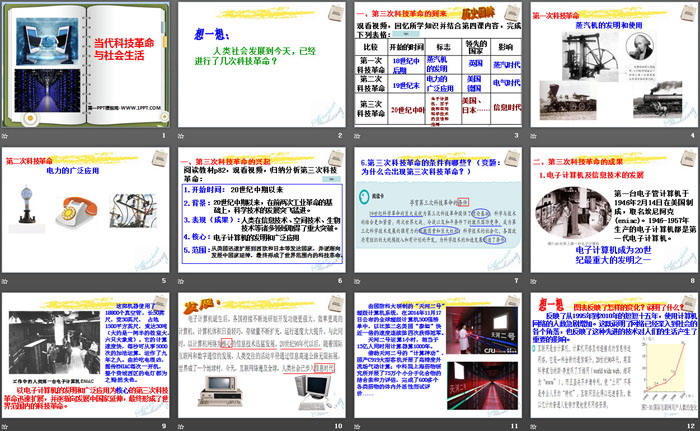Open slide 5 about 电力的广泛应用
The height and width of the screenshot is (431, 700).
pos(86,211)
